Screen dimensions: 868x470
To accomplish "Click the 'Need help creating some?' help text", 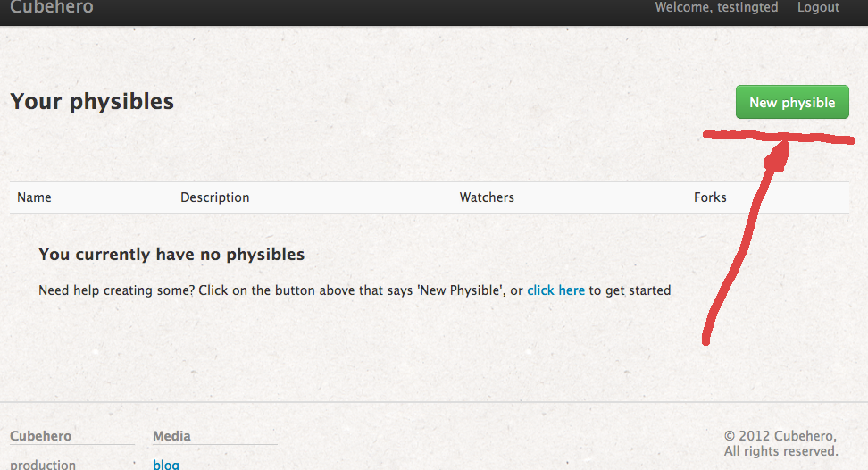I will coord(268,290).
